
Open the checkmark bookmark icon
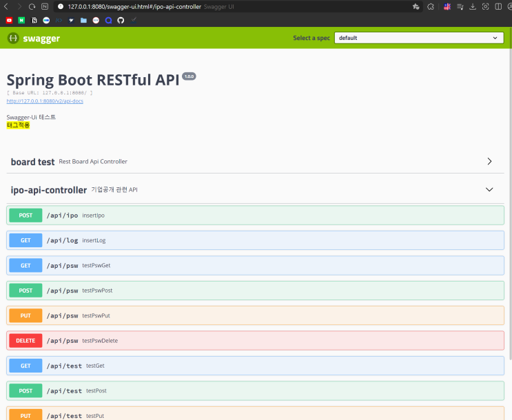coord(134,20)
